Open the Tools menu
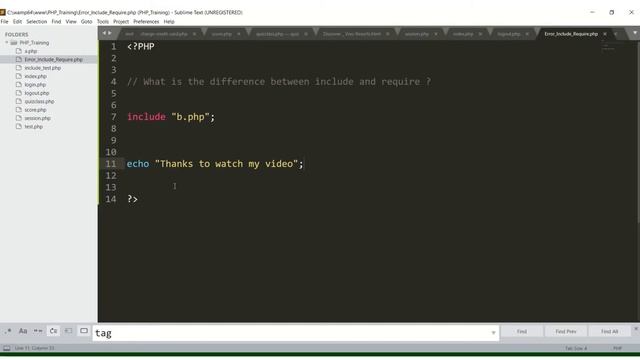Viewport: 640px width, 360px height. tap(103, 22)
